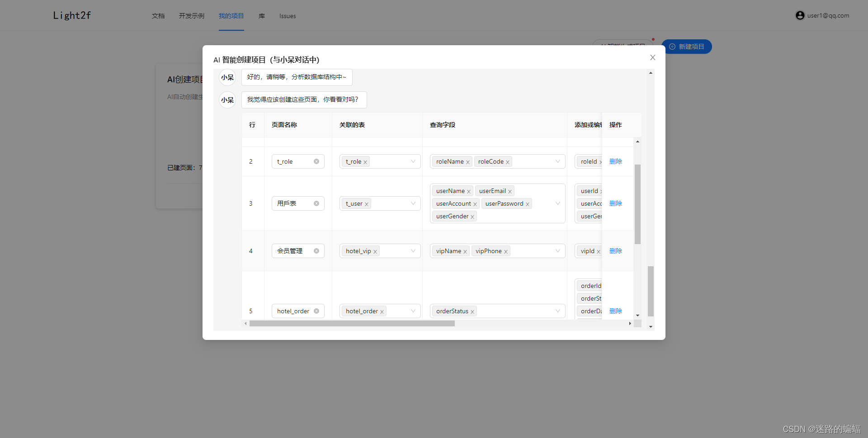Click the chat panel scroll-up arrow

[x=651, y=73]
